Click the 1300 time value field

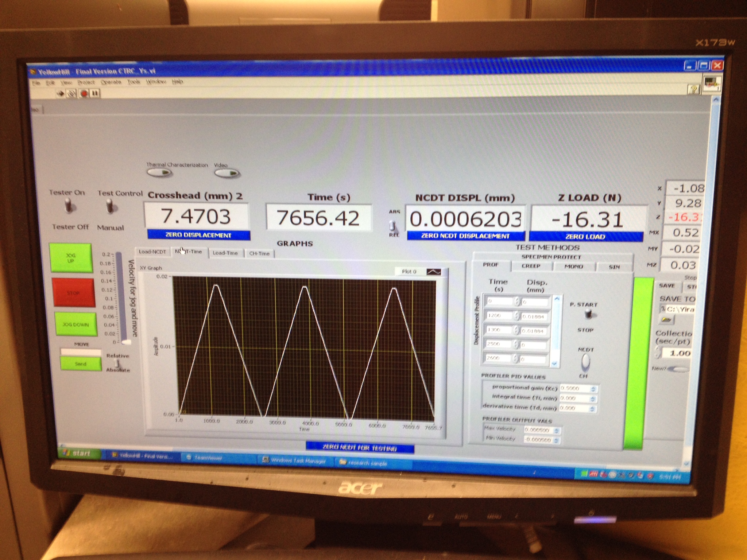498,330
